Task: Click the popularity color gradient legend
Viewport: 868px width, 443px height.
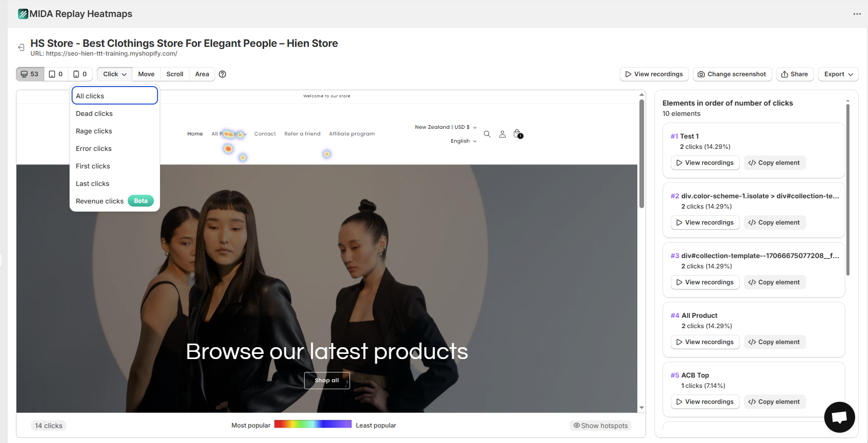Action: click(313, 424)
